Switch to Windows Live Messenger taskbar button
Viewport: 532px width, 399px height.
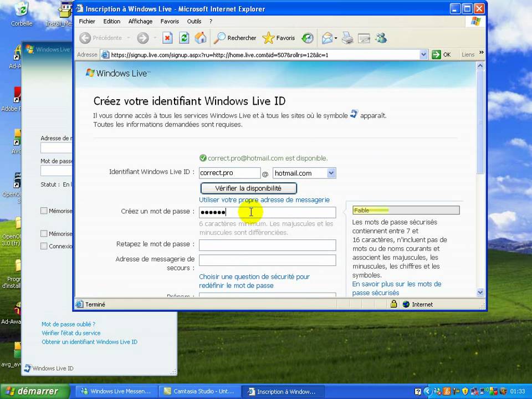116,391
